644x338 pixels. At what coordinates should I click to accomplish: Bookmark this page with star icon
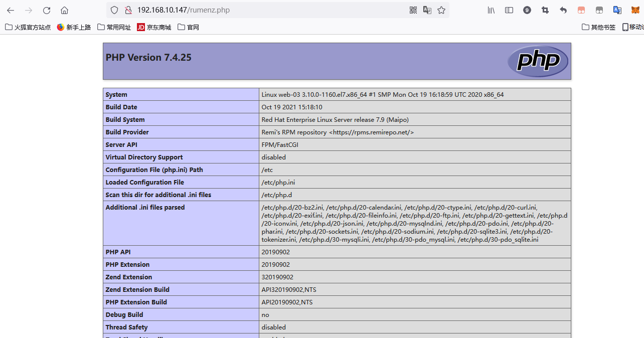point(441,10)
